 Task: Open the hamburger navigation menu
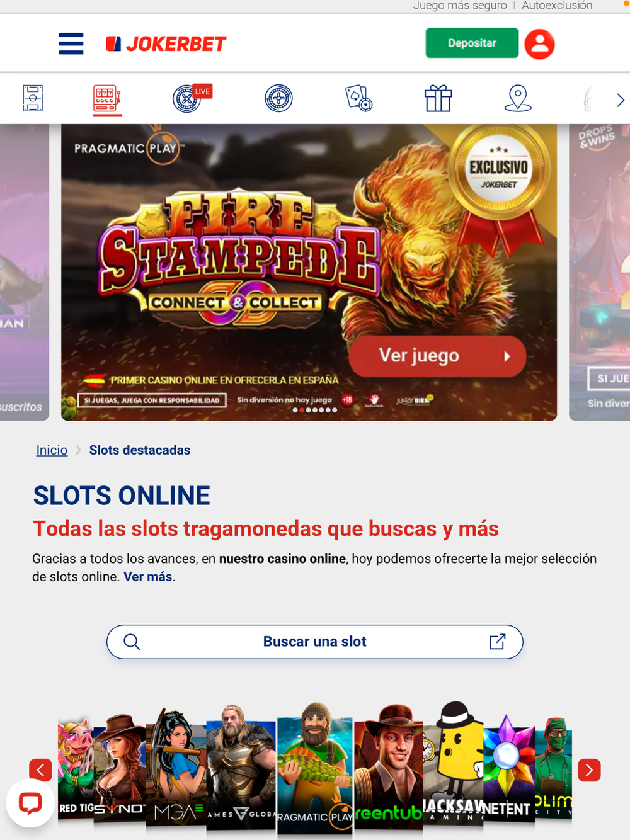click(71, 43)
